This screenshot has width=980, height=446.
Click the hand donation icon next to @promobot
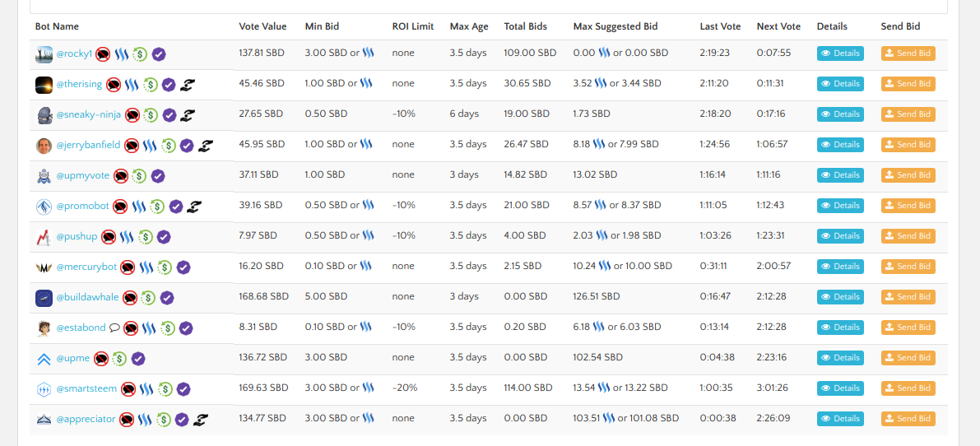tap(194, 207)
